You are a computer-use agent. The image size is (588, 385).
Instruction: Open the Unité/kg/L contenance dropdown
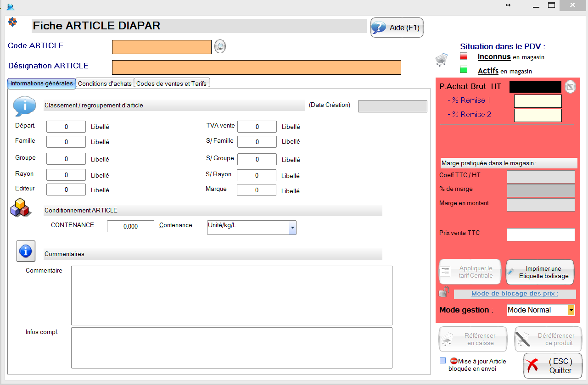292,227
